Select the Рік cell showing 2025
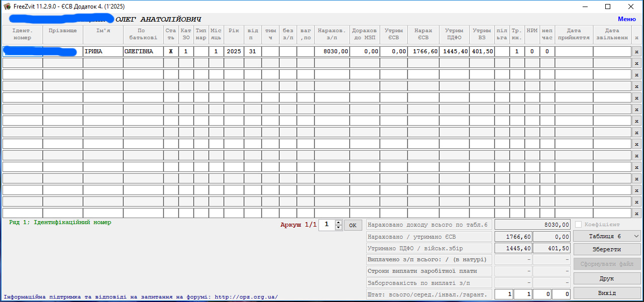 pos(234,51)
